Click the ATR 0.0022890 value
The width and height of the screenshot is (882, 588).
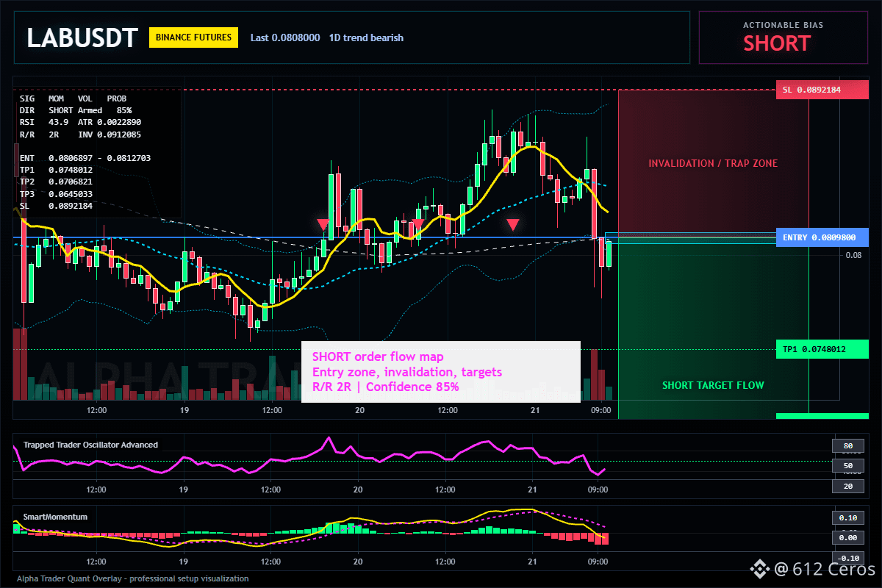click(x=110, y=122)
